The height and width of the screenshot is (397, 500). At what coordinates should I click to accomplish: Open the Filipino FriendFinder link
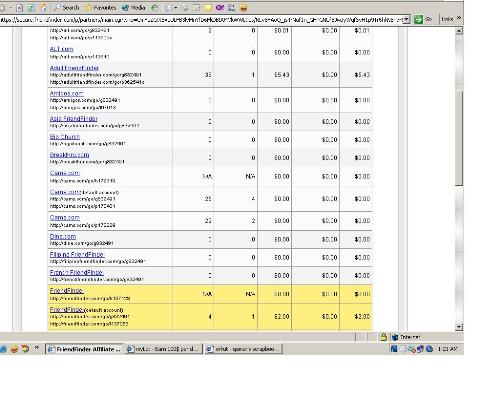point(77,254)
